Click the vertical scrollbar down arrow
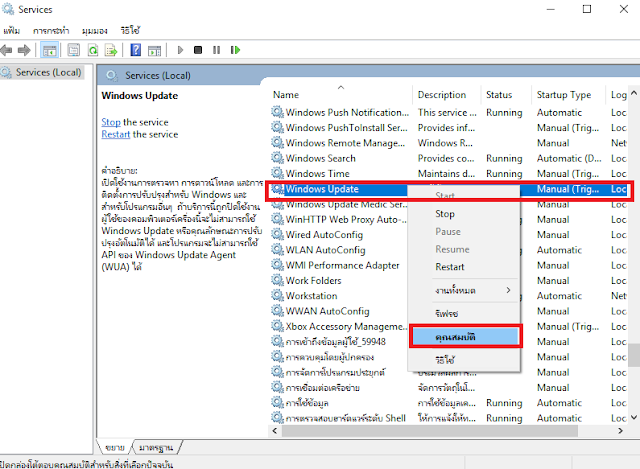This screenshot has width=640, height=469. pos(634,417)
